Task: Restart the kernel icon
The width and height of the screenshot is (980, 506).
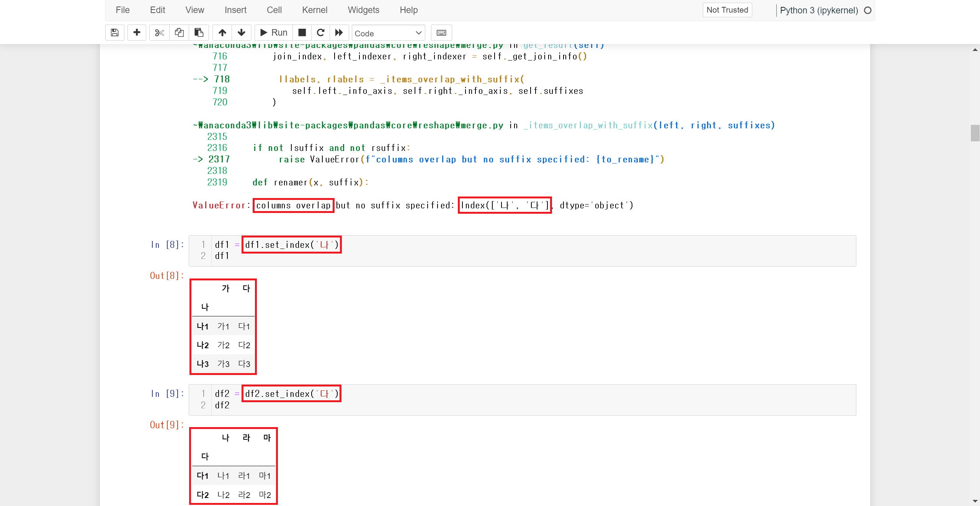Action: [321, 33]
